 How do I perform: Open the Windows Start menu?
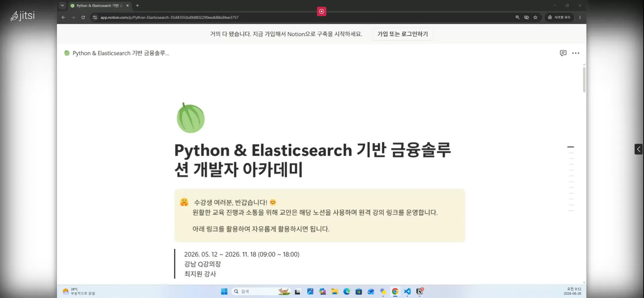[x=224, y=292]
